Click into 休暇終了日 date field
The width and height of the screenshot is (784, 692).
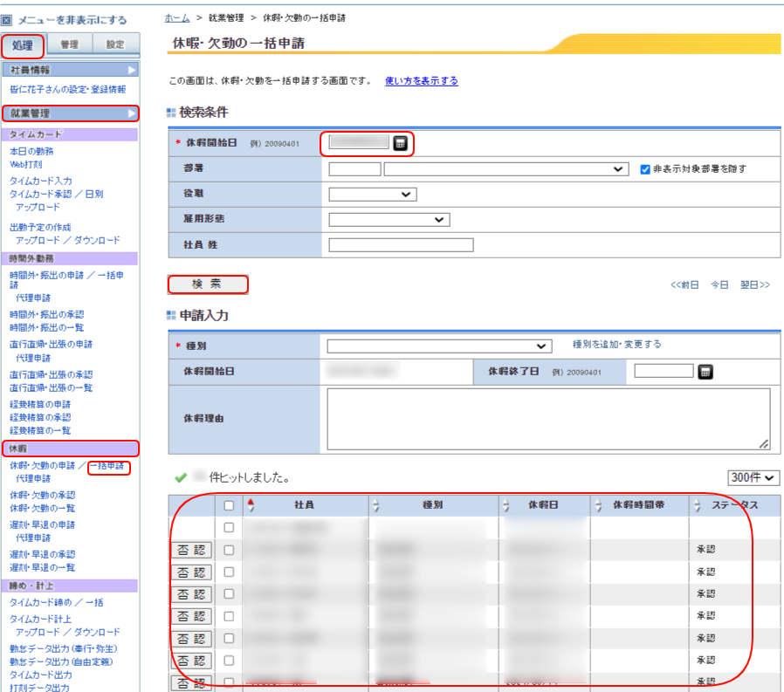click(x=664, y=371)
